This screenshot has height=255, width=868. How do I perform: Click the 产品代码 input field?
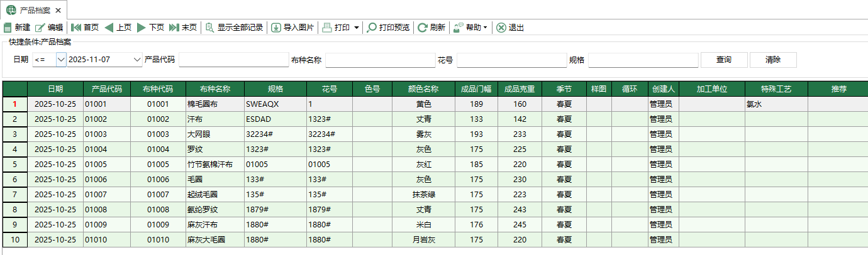pyautogui.click(x=234, y=60)
